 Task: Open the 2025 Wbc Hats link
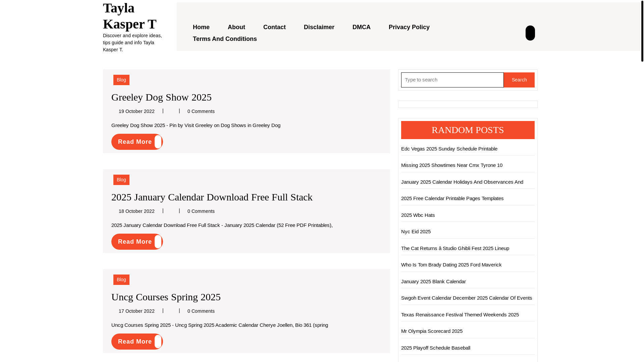click(x=418, y=215)
